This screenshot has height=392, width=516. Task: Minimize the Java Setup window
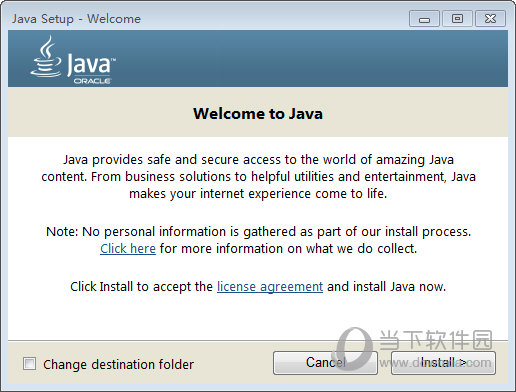[424, 19]
